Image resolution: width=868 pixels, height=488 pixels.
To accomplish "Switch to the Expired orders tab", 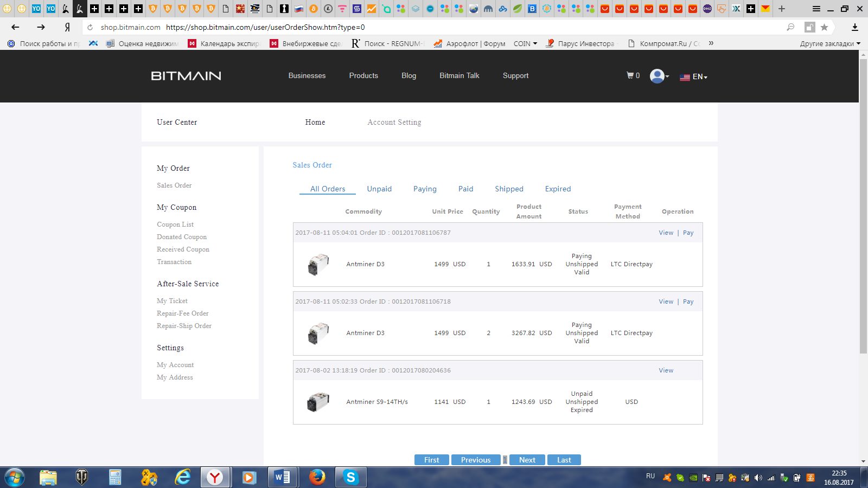I will point(558,189).
